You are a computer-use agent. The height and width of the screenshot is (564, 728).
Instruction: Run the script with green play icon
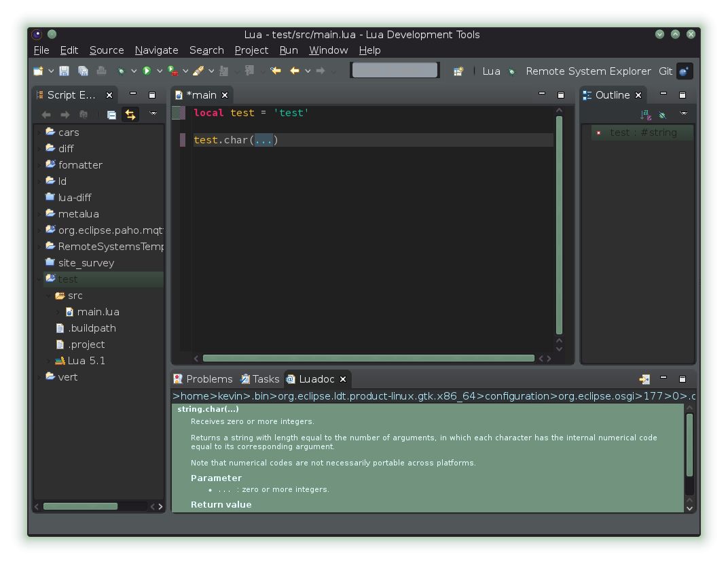(147, 71)
